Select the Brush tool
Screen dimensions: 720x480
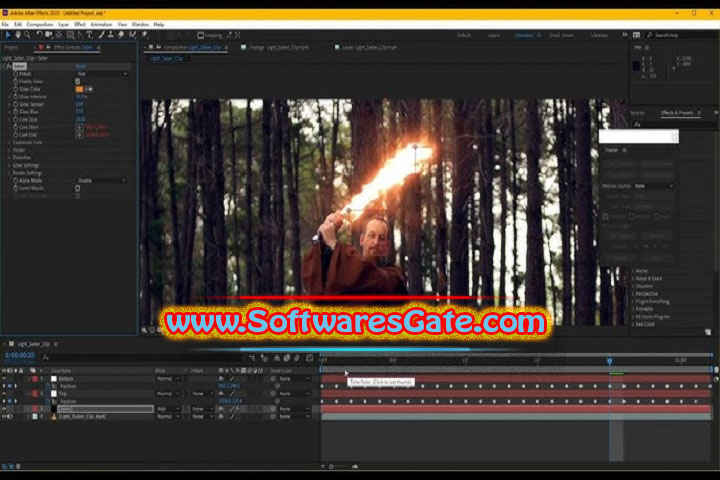[x=101, y=35]
